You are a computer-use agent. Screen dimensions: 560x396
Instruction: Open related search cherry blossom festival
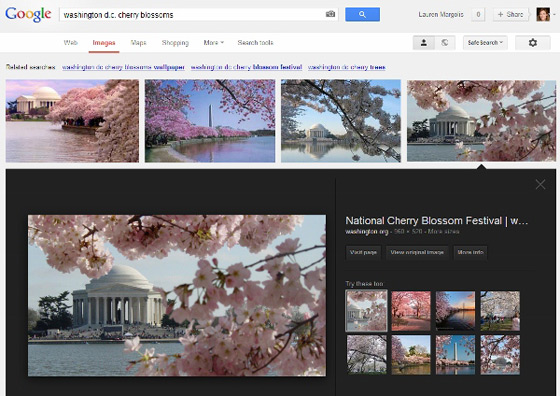[x=246, y=67]
